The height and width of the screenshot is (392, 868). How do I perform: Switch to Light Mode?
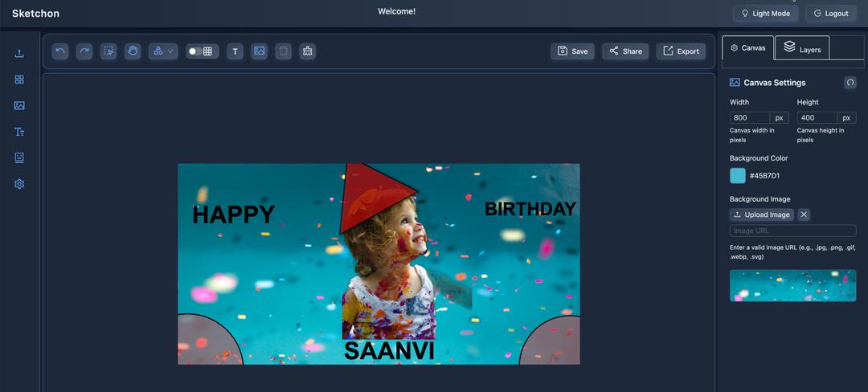(766, 14)
